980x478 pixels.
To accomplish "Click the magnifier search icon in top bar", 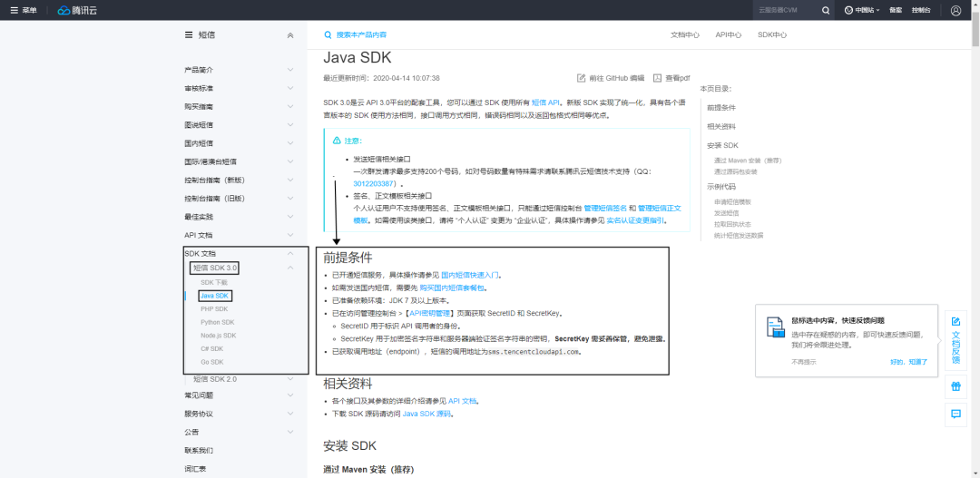I will coord(826,10).
